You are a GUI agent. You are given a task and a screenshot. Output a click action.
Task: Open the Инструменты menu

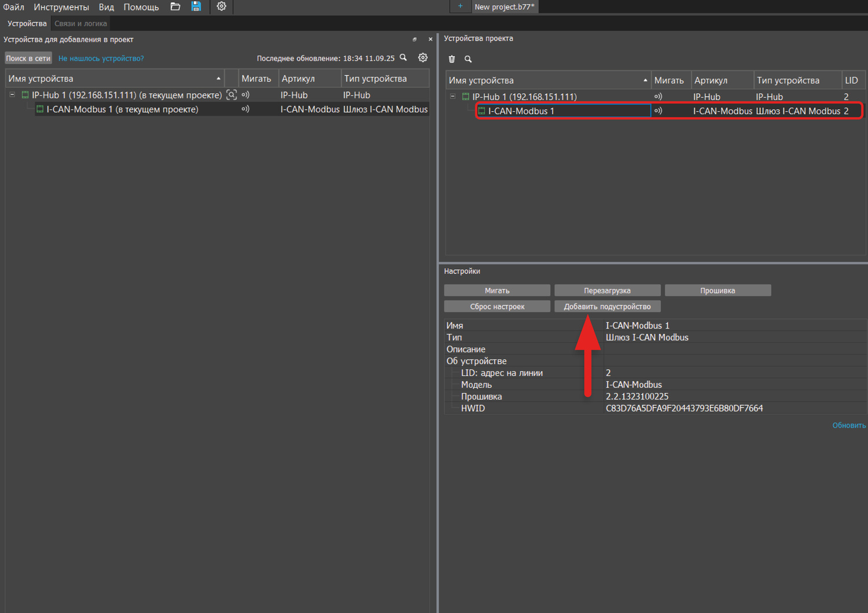pos(61,7)
